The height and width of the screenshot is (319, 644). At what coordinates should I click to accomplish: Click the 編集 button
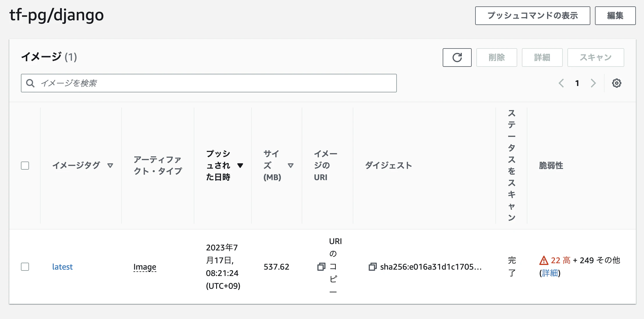click(x=615, y=16)
